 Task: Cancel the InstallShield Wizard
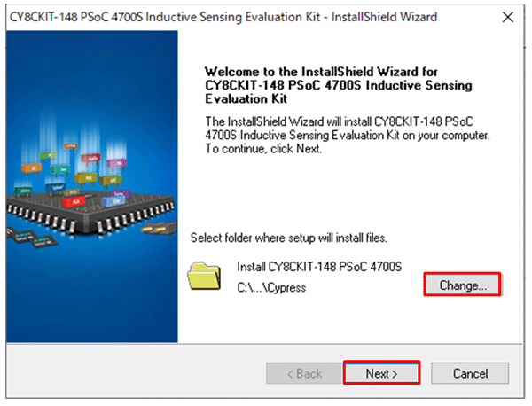pos(470,373)
